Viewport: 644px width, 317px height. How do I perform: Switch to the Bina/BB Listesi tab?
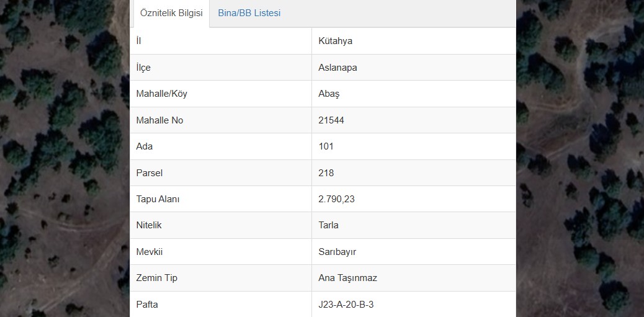point(249,13)
